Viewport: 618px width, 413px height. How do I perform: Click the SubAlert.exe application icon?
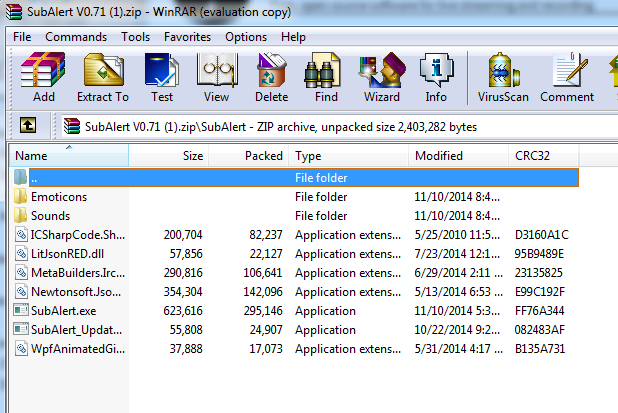21,310
